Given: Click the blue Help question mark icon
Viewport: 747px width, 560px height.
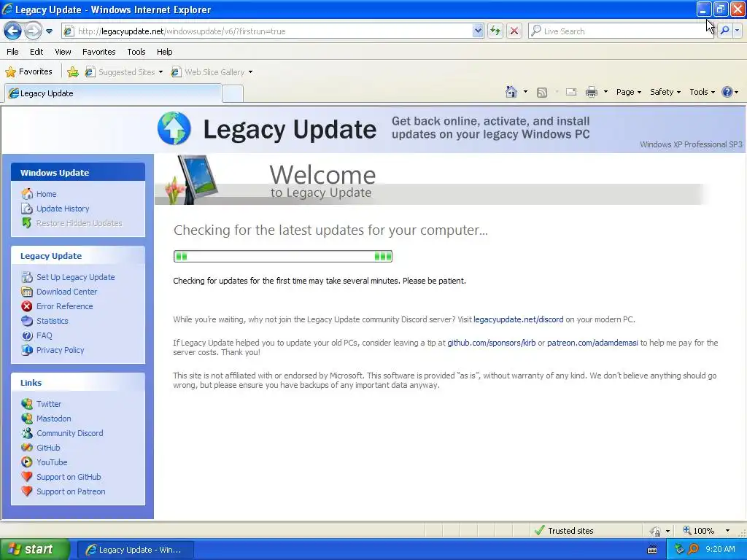Looking at the screenshot, I should [x=727, y=92].
